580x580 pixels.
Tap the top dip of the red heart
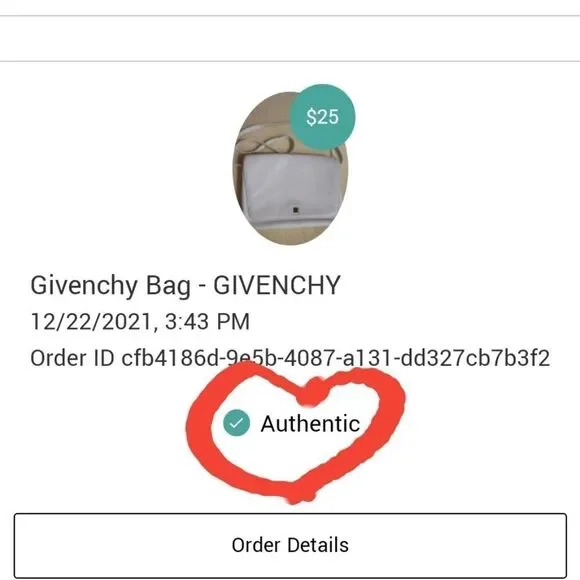pos(310,395)
